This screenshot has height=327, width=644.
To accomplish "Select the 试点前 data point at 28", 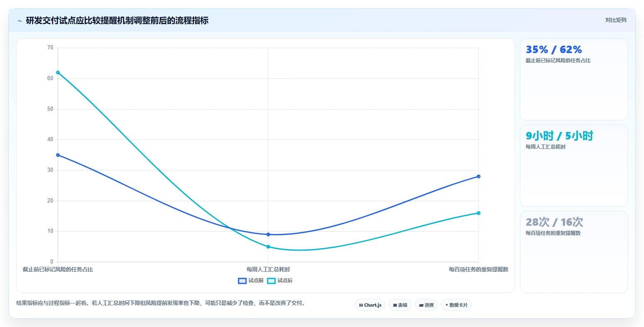I will pos(478,176).
